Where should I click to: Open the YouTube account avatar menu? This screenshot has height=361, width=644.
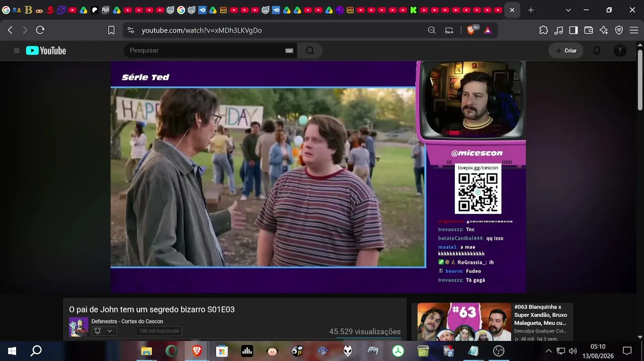click(620, 51)
